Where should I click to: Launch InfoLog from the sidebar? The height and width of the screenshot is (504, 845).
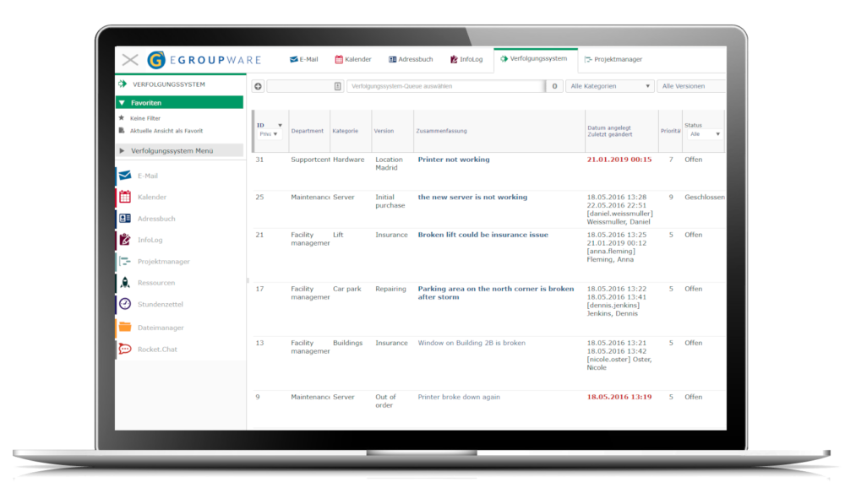click(x=125, y=240)
